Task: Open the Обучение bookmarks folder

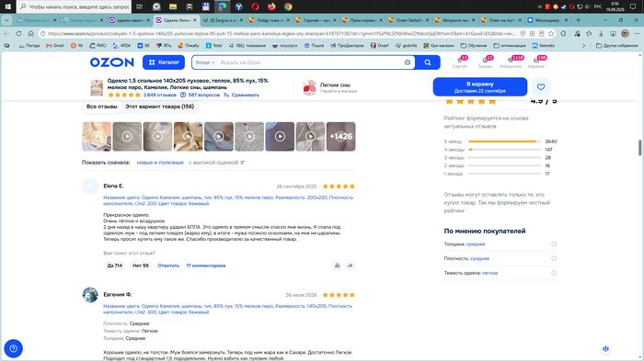Action: [474, 46]
